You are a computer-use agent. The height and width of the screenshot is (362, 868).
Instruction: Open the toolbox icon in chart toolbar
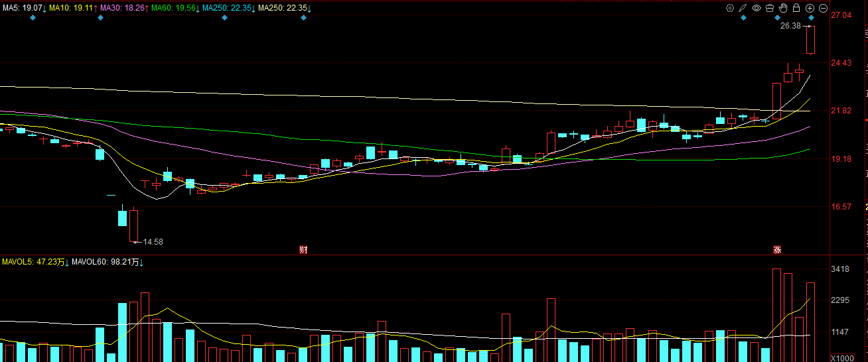(770, 8)
